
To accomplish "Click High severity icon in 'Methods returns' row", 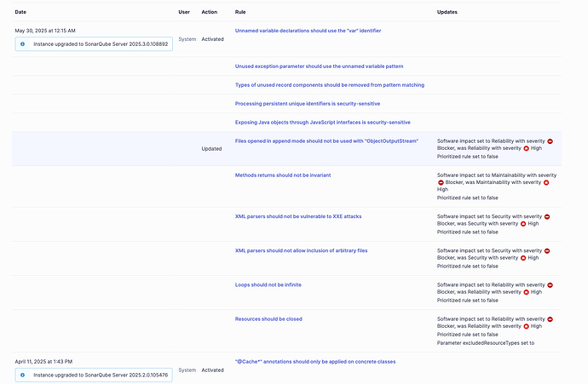I will [x=546, y=182].
